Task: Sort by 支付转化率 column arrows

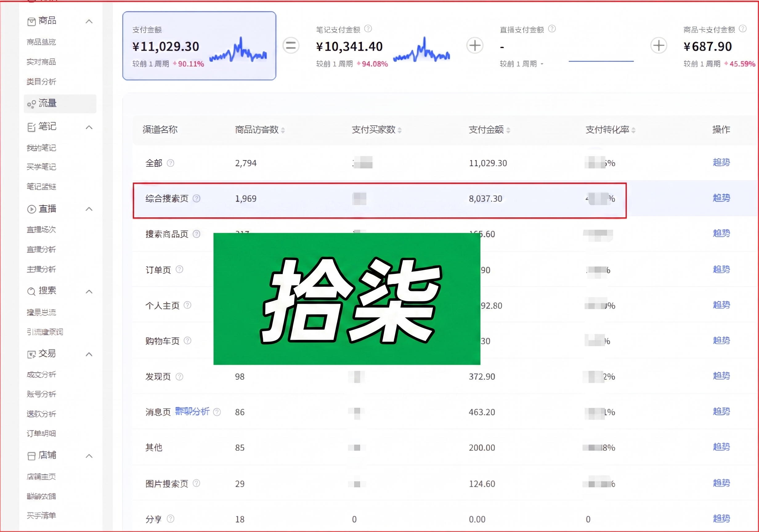Action: point(633,131)
